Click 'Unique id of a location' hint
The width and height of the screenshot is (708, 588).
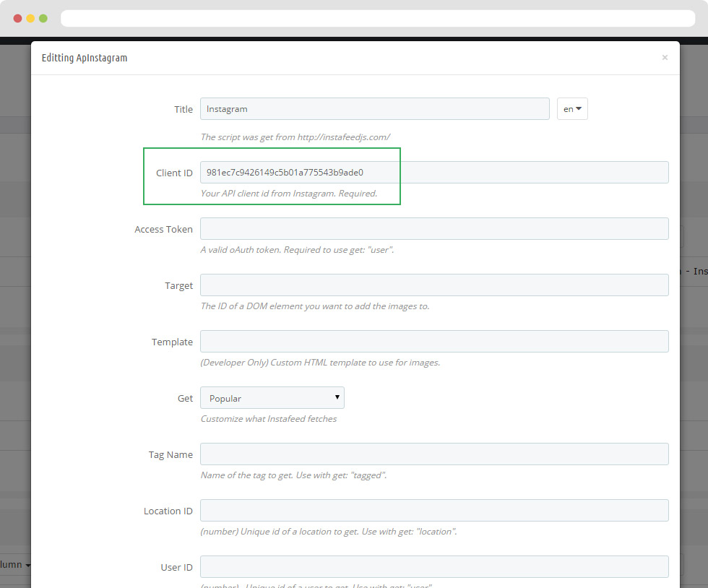point(329,532)
